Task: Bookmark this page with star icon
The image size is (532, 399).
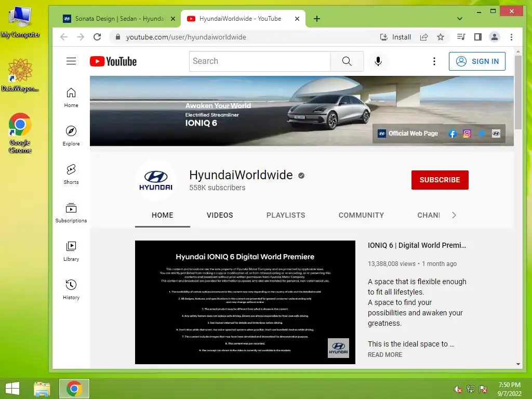Action: pyautogui.click(x=441, y=37)
